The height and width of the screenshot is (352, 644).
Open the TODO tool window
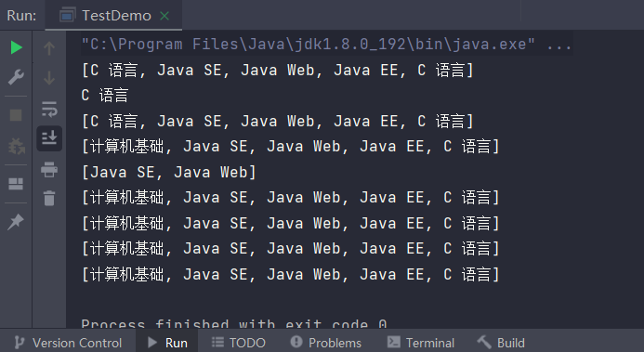click(x=239, y=343)
